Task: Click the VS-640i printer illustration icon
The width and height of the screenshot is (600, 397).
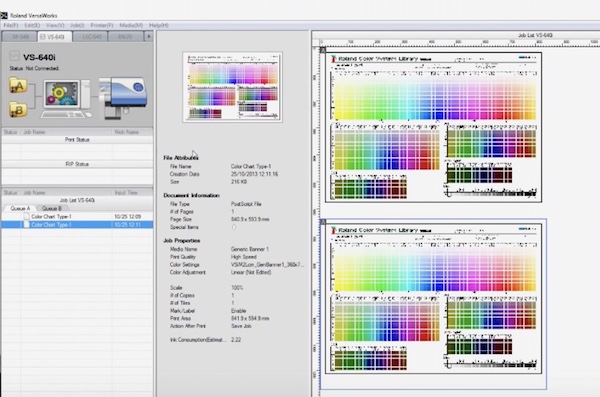Action: [x=122, y=97]
